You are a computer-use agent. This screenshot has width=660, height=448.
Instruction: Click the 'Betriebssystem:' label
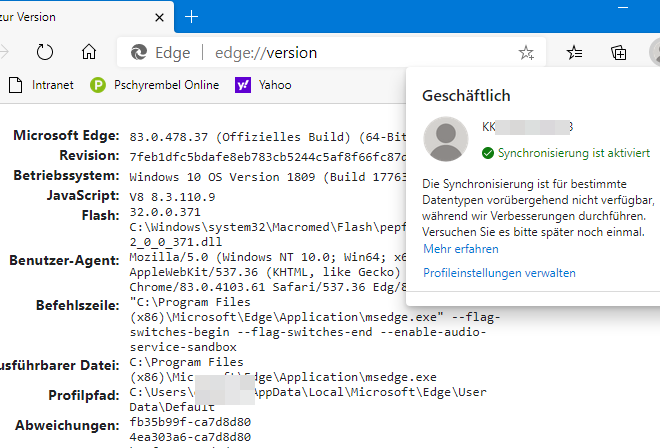pos(67,176)
